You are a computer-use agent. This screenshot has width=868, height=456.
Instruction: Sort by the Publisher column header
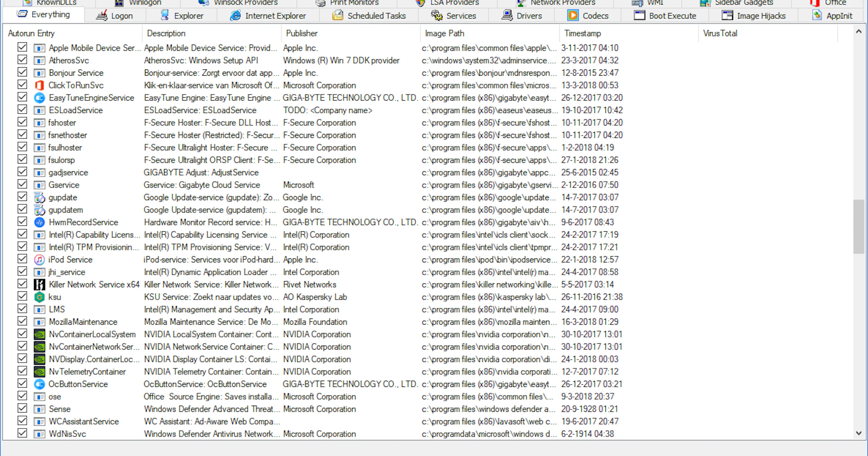tap(351, 33)
